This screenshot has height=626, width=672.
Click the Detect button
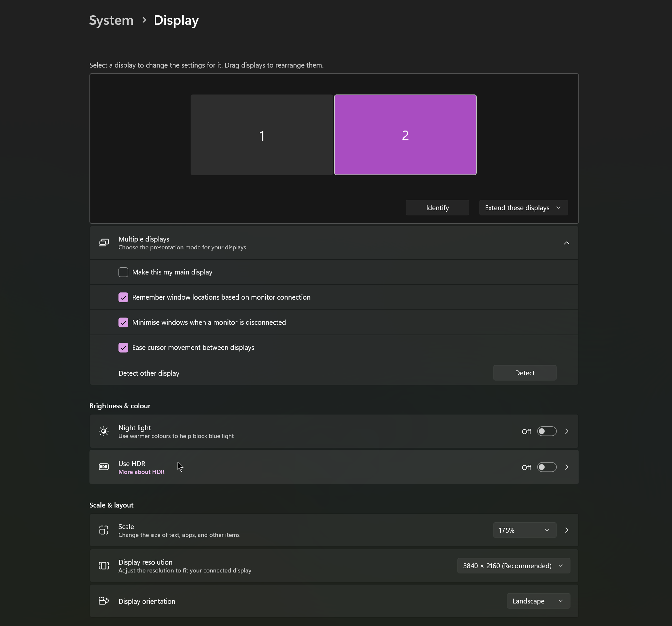coord(524,373)
